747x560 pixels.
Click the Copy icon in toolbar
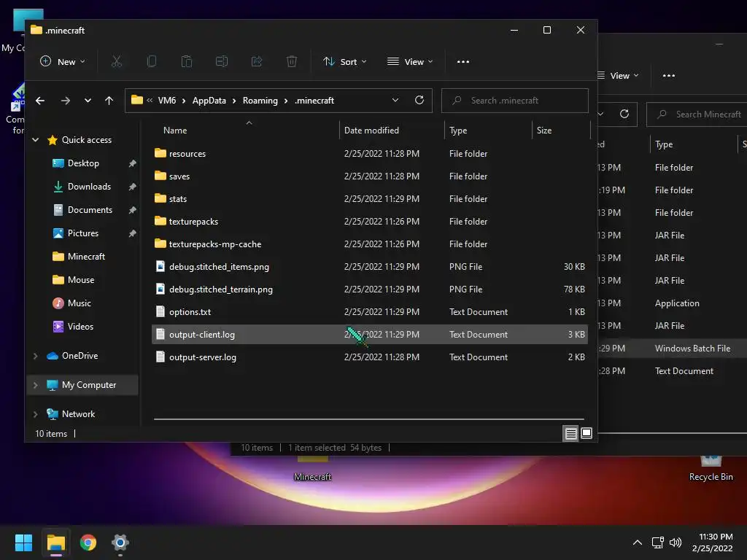tap(152, 61)
